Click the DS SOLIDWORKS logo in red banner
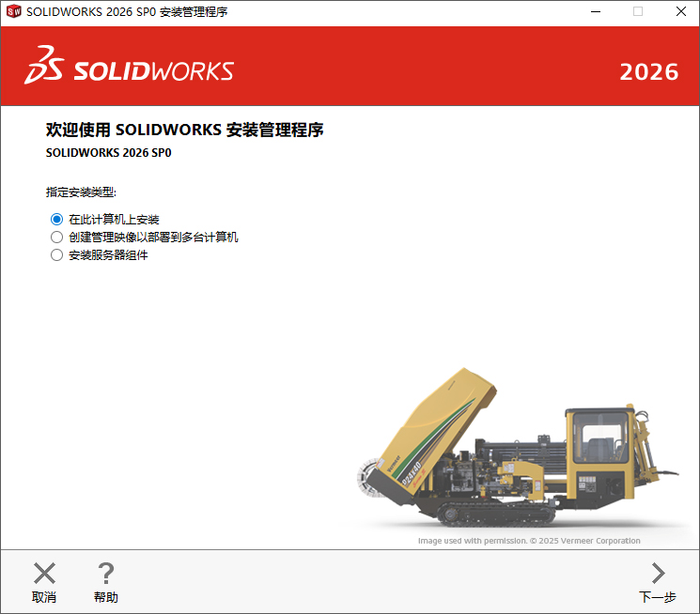This screenshot has width=700, height=614. coord(129,65)
